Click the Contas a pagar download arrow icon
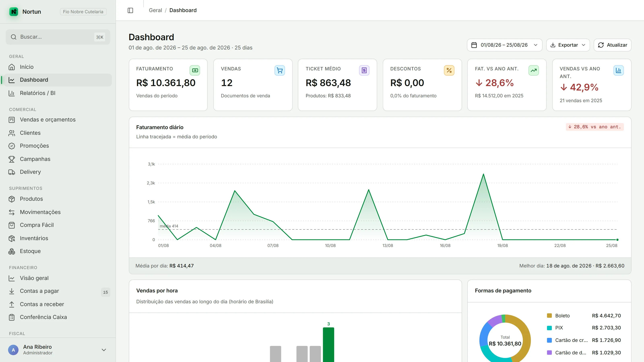Image resolution: width=644 pixels, height=362 pixels. [x=11, y=291]
